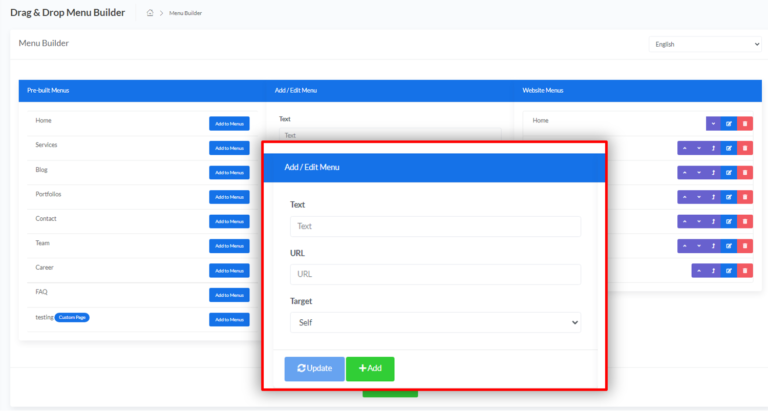Delete the Home item in Website Menus
This screenshot has width=768, height=411.
click(x=745, y=123)
